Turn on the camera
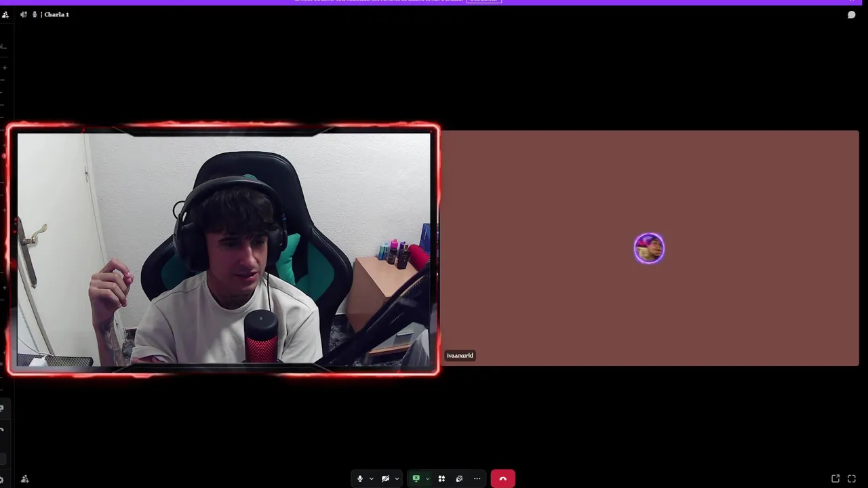This screenshot has width=868, height=488. (x=385, y=479)
